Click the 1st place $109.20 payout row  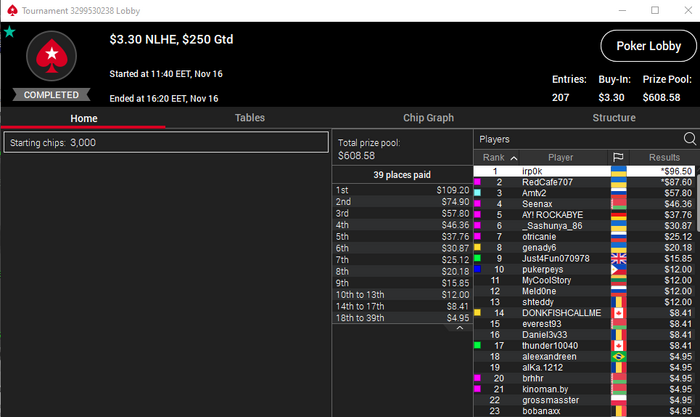(402, 190)
